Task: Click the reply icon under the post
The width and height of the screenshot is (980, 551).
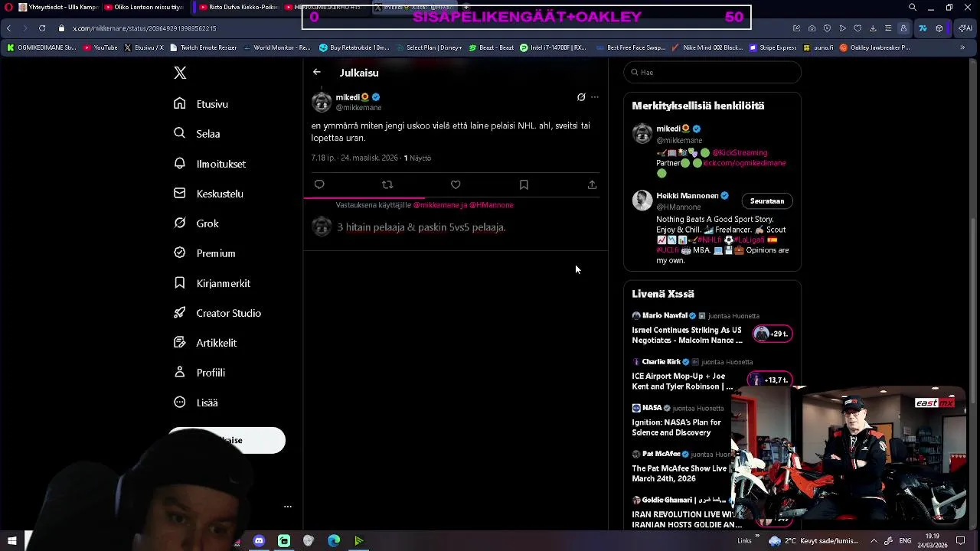Action: (x=319, y=184)
